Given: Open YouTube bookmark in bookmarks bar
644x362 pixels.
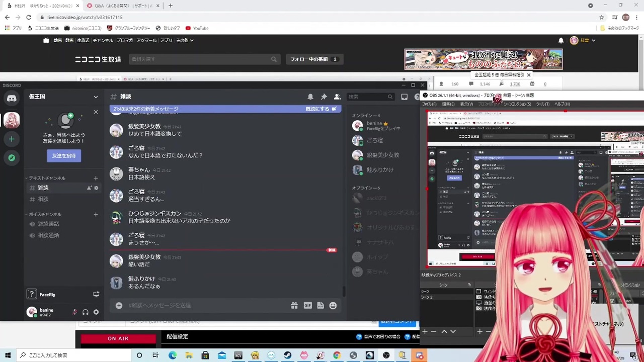Looking at the screenshot, I should click(x=197, y=28).
